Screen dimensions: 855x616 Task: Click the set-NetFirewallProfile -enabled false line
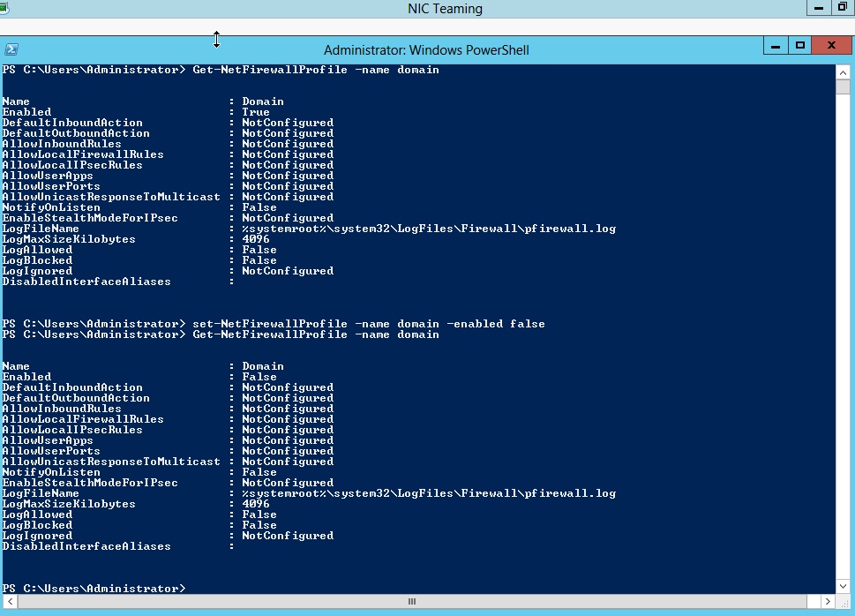coord(371,324)
